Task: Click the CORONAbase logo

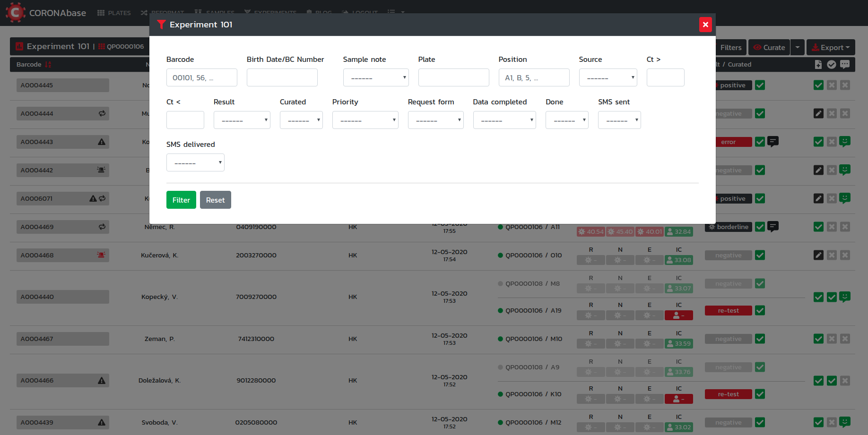Action: (46, 13)
